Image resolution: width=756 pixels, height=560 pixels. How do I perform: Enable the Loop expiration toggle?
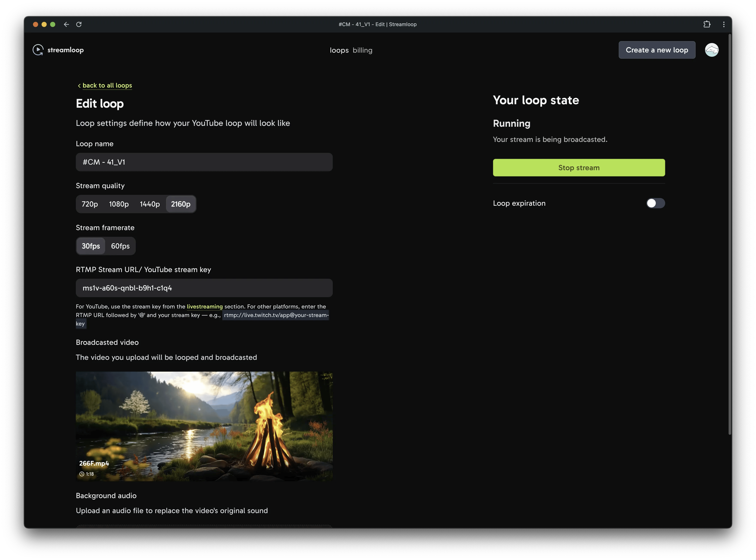[655, 203]
